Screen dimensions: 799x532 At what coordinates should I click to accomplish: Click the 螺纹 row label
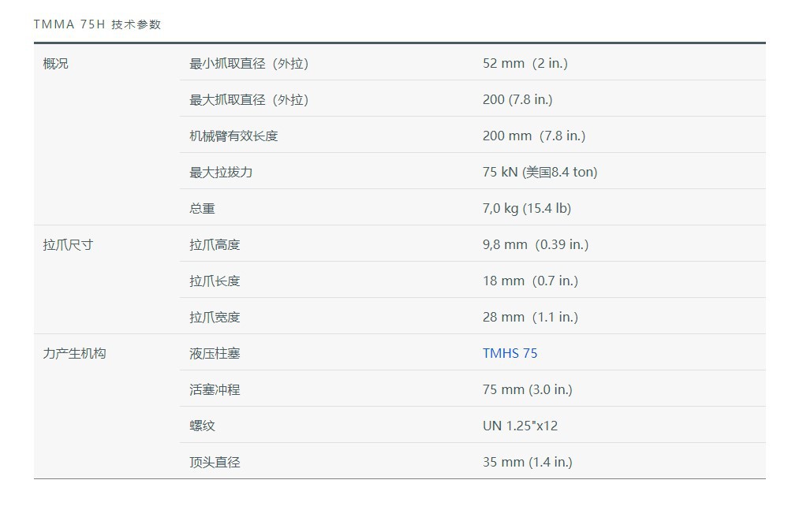coord(202,426)
